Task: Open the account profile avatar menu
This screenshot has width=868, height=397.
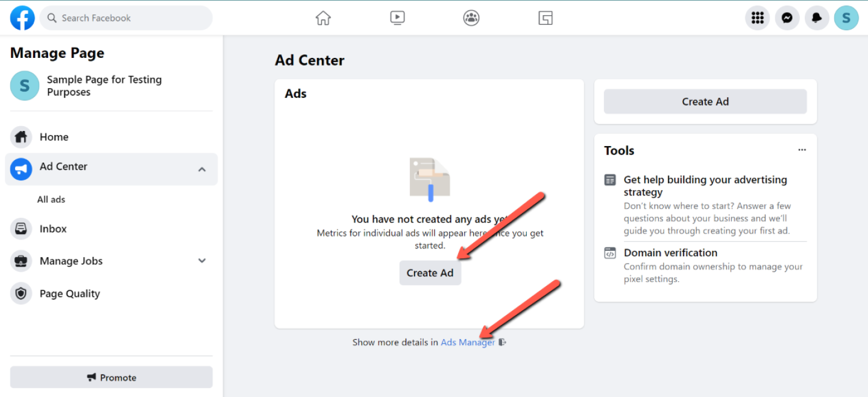Action: pyautogui.click(x=846, y=18)
